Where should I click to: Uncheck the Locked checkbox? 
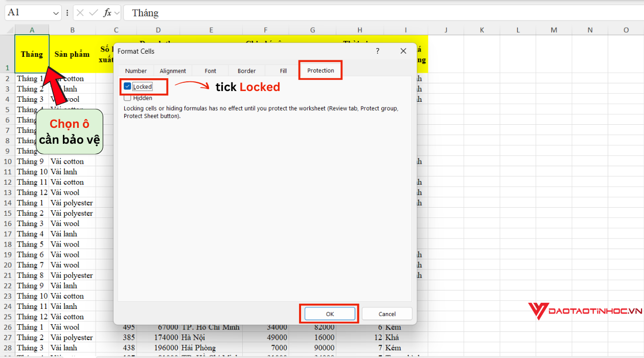point(126,86)
